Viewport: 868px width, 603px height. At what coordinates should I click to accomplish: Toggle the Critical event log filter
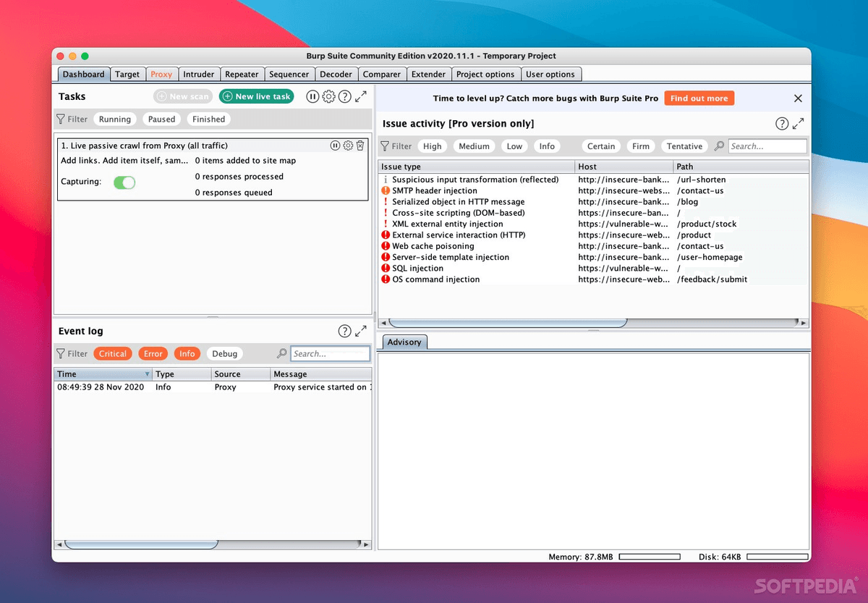[113, 354]
